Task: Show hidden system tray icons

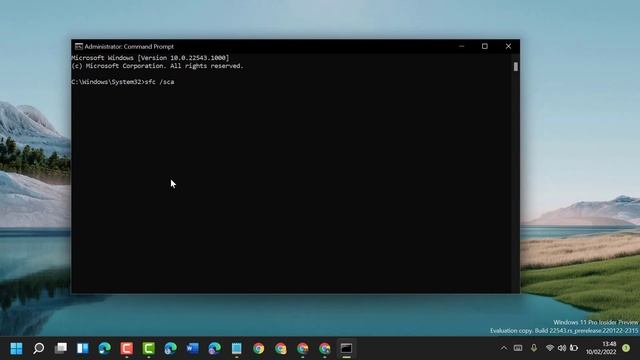Action: pos(504,348)
